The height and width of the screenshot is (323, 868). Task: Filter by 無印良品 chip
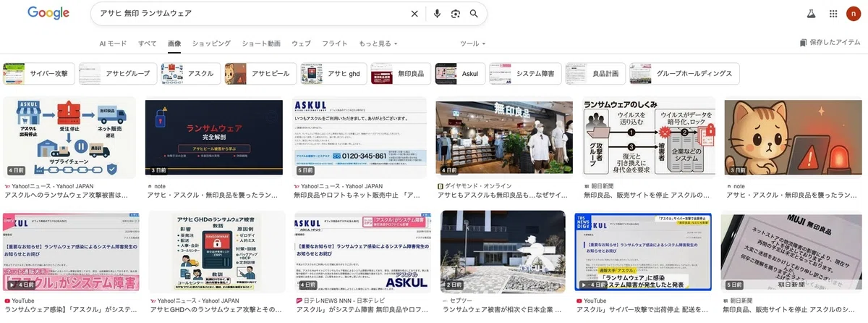(401, 74)
